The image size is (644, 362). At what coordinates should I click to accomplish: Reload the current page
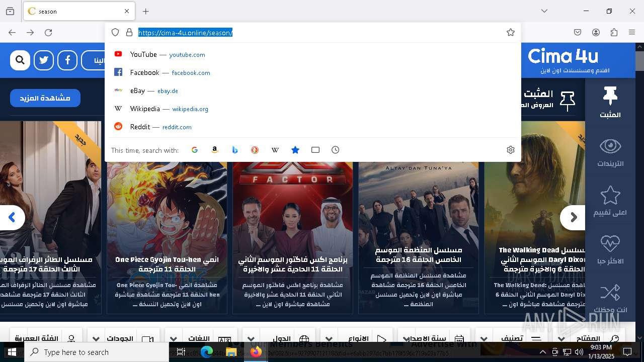click(x=48, y=33)
